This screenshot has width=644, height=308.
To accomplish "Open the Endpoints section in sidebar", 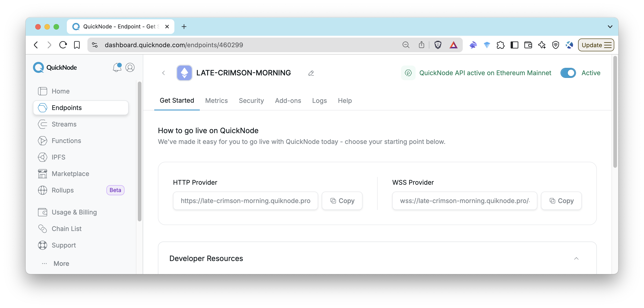I will click(67, 108).
